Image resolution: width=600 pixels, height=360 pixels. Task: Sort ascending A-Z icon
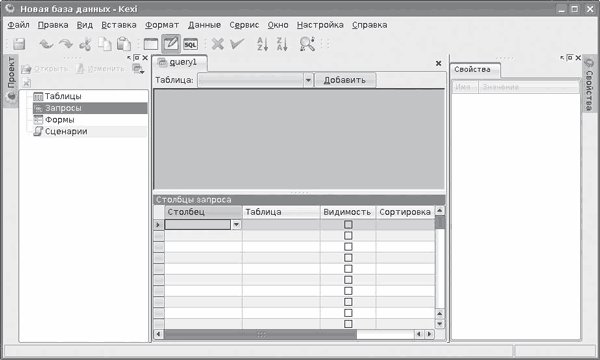point(262,44)
